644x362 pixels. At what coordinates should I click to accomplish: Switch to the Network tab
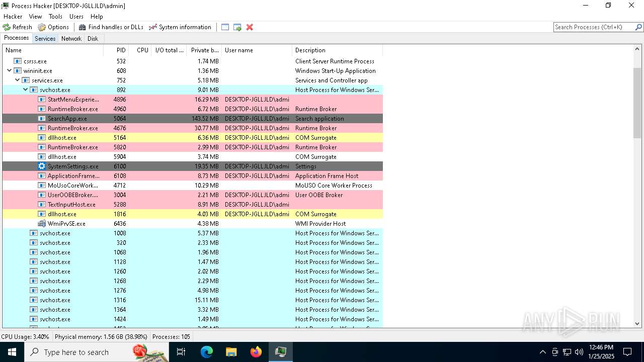click(71, 39)
